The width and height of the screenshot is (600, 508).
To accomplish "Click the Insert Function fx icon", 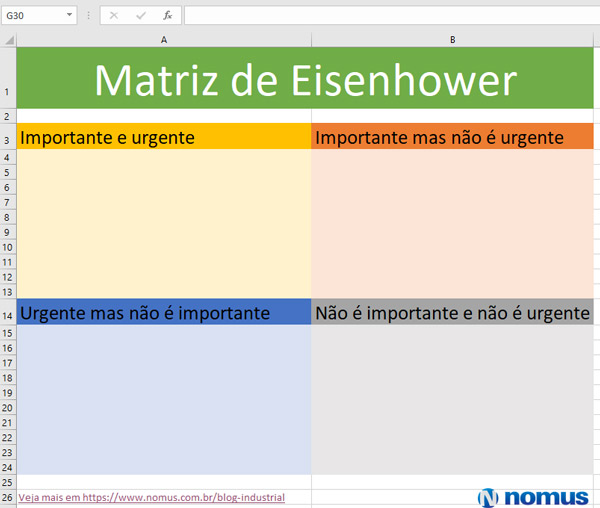I will [167, 16].
